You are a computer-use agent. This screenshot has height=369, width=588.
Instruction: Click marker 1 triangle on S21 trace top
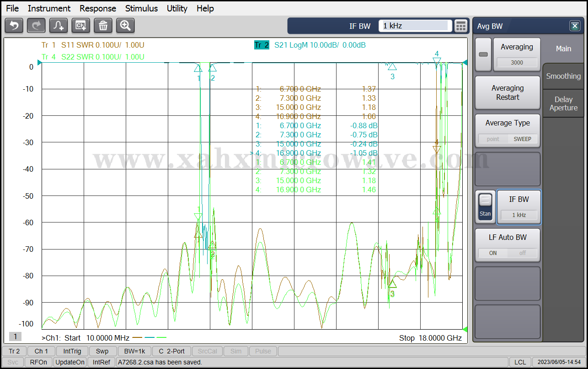[x=198, y=69]
